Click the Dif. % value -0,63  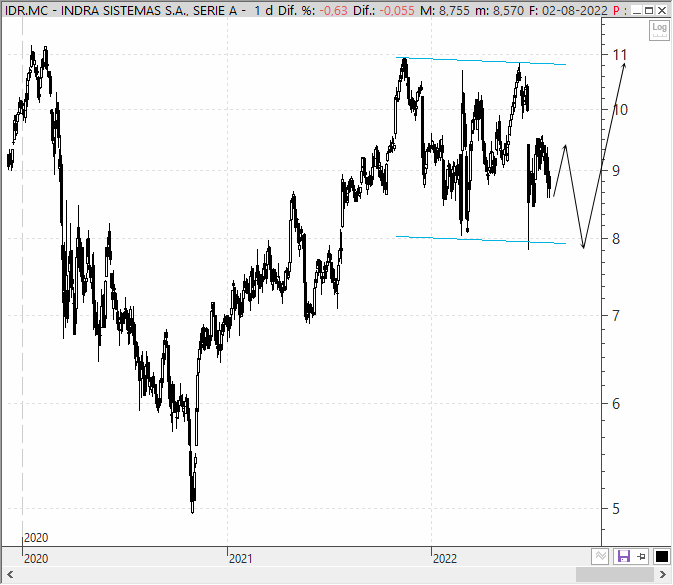coord(333,10)
